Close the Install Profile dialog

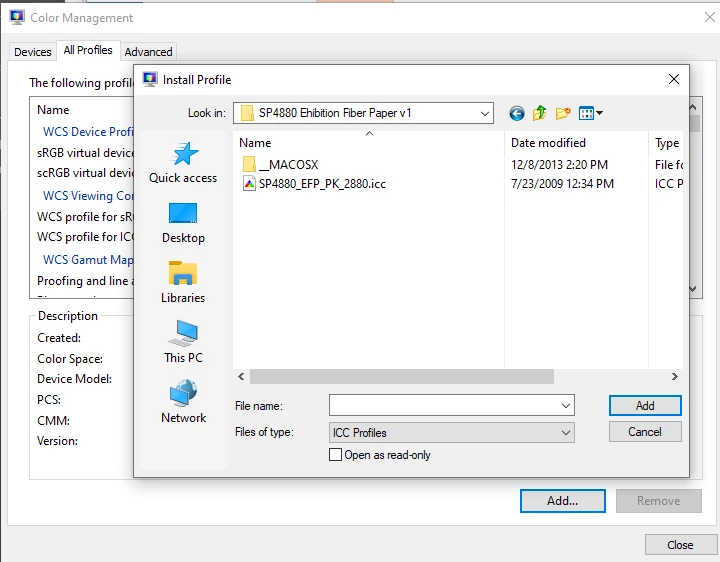pyautogui.click(x=674, y=79)
